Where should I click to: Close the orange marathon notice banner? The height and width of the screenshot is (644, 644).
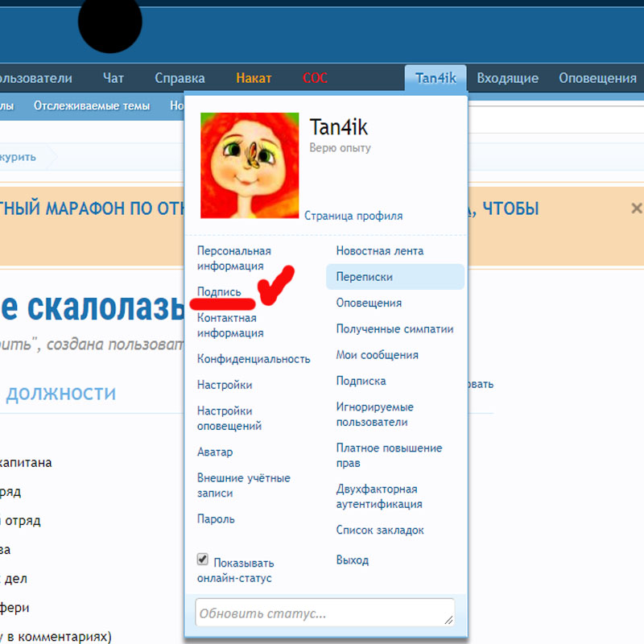[x=636, y=208]
